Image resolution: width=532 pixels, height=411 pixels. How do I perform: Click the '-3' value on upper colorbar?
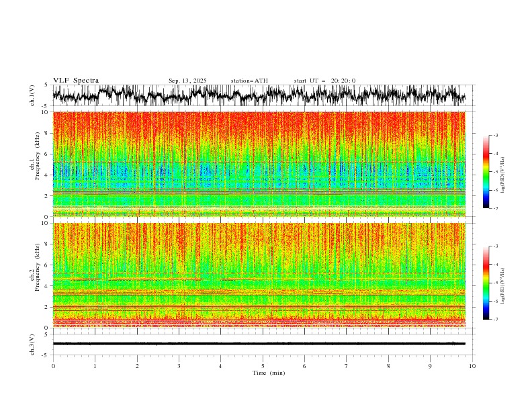[x=495, y=135]
